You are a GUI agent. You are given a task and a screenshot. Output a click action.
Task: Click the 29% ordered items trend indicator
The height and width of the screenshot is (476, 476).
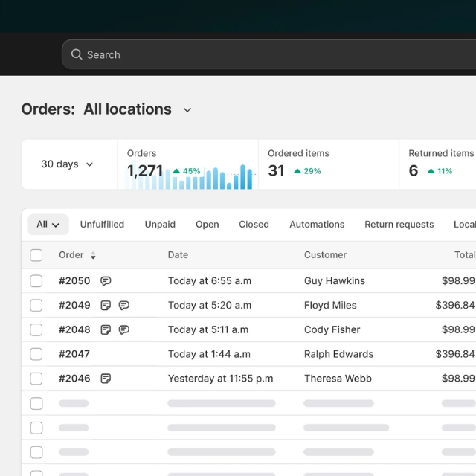pyautogui.click(x=307, y=171)
